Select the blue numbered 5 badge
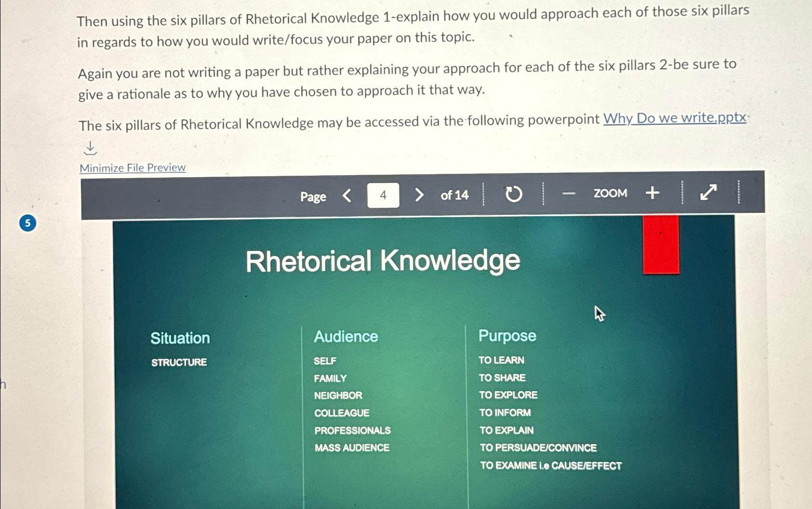Screen dimensions: 812x509 click(27, 223)
